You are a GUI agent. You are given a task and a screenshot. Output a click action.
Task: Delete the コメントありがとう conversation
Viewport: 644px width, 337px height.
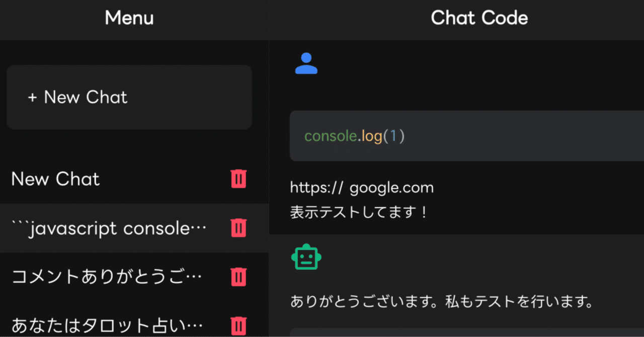tap(238, 277)
